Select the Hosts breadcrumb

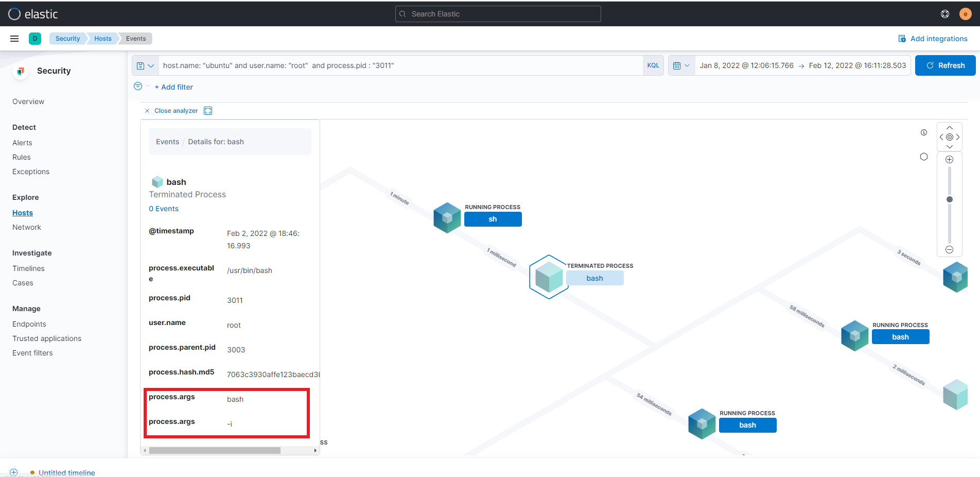[103, 39]
